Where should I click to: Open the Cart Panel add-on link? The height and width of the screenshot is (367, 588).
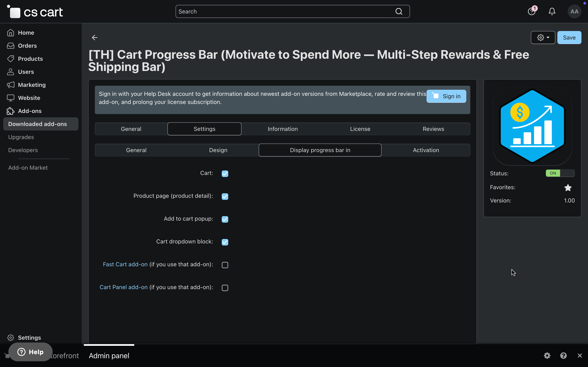(124, 287)
